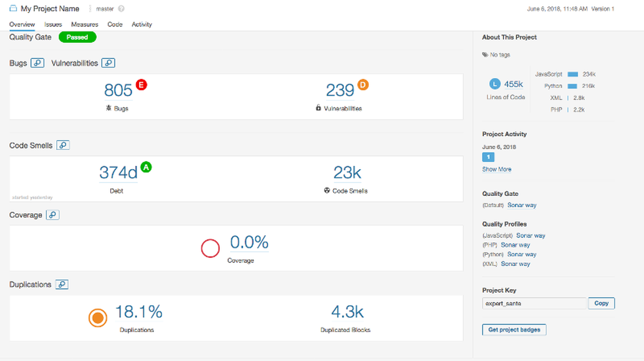This screenshot has width=644, height=361.
Task: Open the Duplications magnifier icon
Action: pos(62,285)
